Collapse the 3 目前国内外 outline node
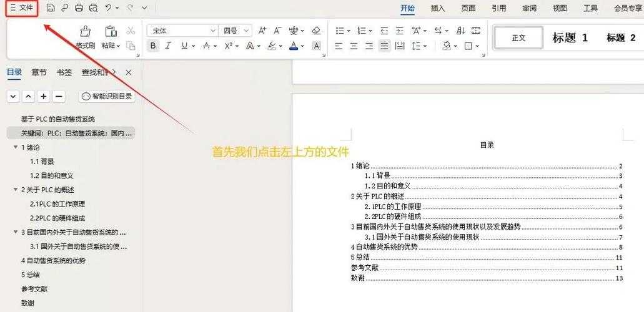Image resolution: width=644 pixels, height=312 pixels. (x=16, y=232)
